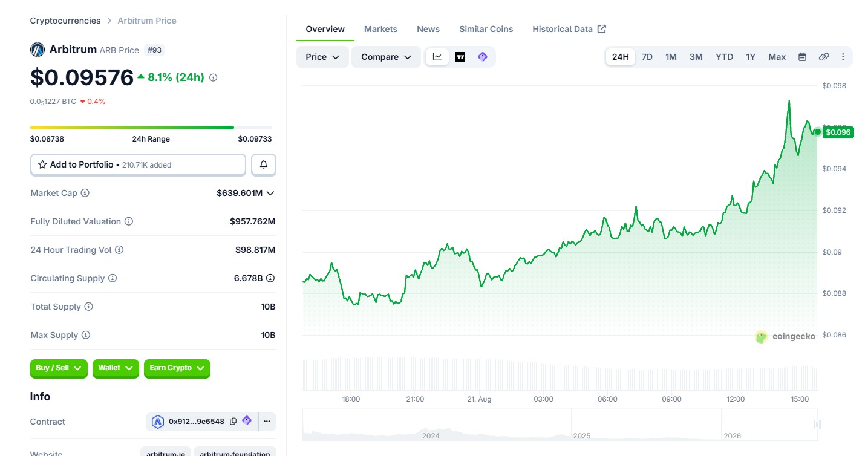Click right handle of chart navigator
The image size is (868, 456).
(x=817, y=425)
